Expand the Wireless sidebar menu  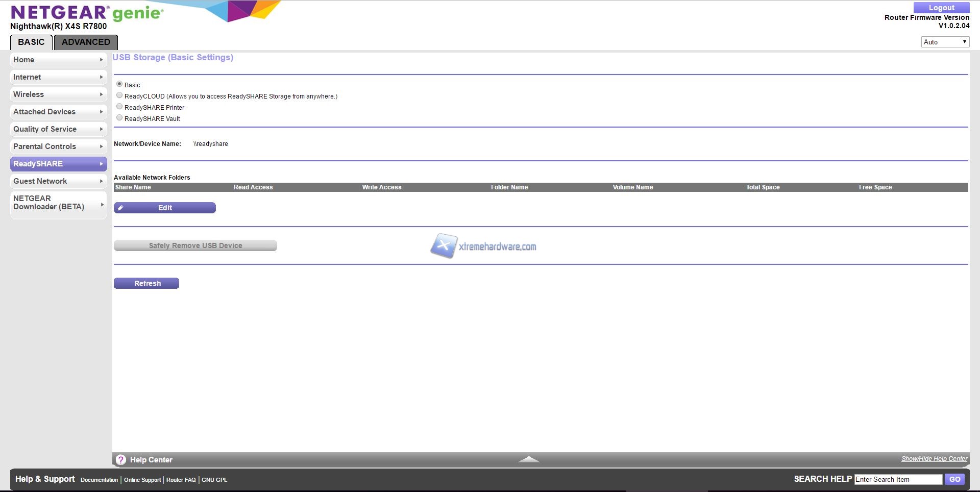pyautogui.click(x=58, y=94)
